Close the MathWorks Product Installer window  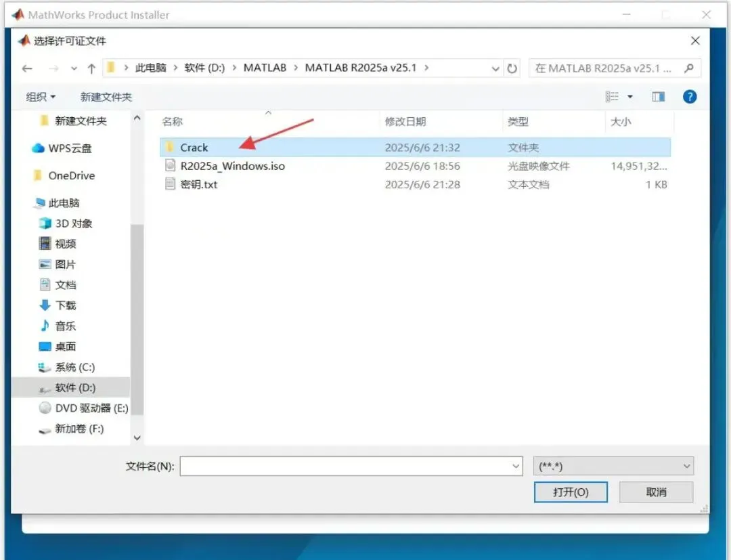click(706, 14)
